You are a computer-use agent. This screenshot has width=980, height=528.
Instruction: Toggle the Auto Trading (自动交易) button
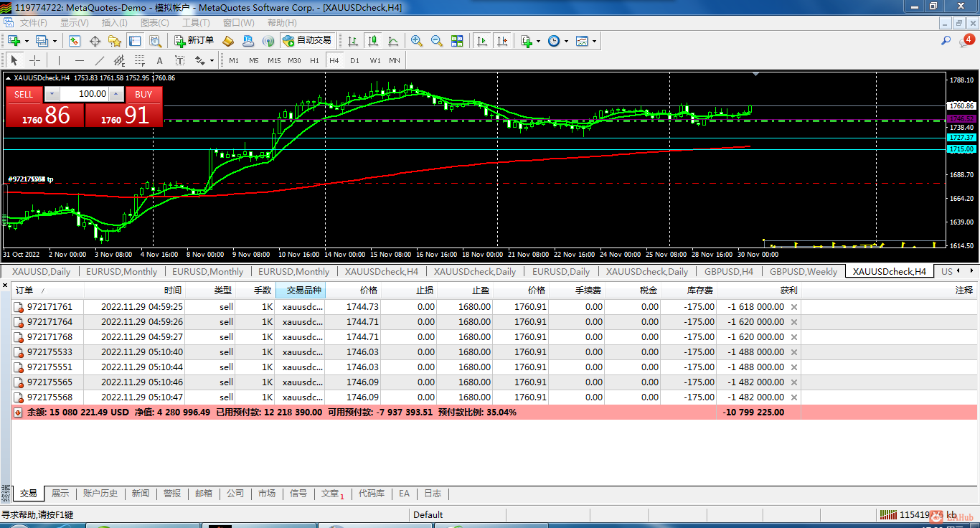click(x=307, y=41)
